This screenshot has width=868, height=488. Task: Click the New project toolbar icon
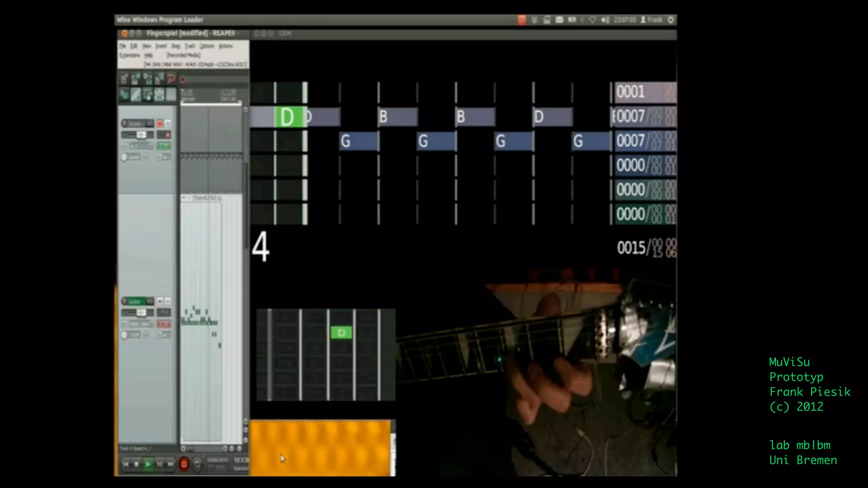coord(124,79)
